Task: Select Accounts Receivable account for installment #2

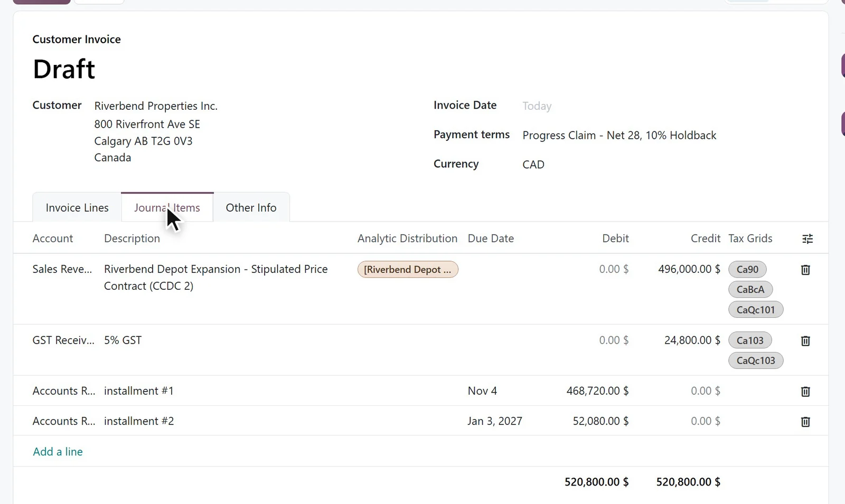Action: (64, 421)
